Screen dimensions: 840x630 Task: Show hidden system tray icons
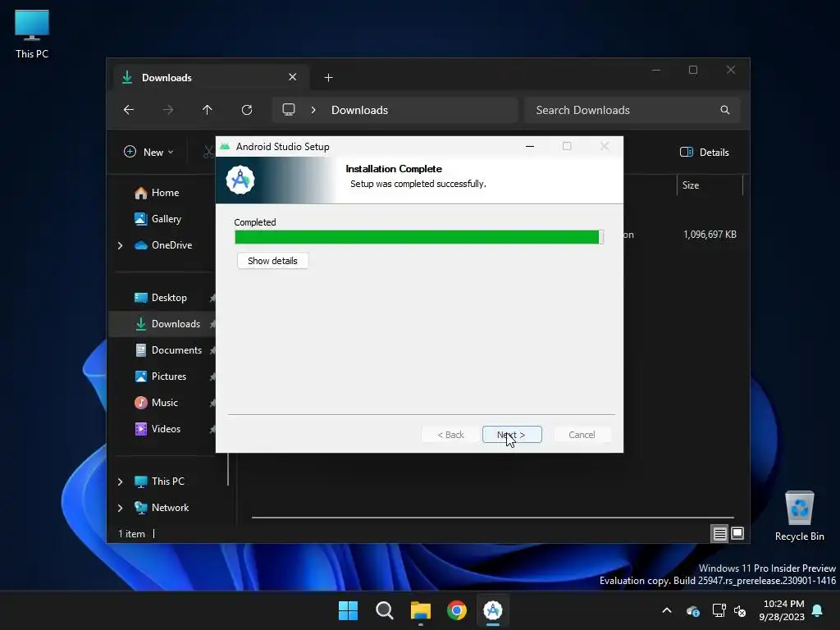coord(667,610)
